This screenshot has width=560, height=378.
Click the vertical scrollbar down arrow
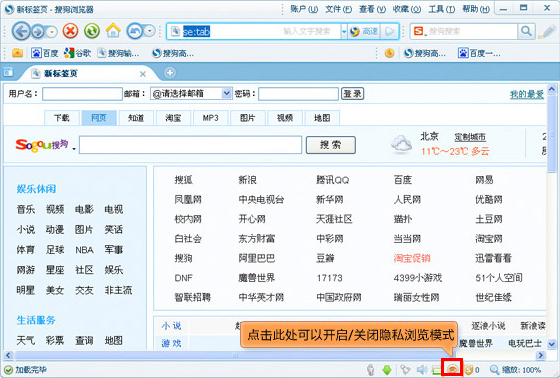coord(552,344)
